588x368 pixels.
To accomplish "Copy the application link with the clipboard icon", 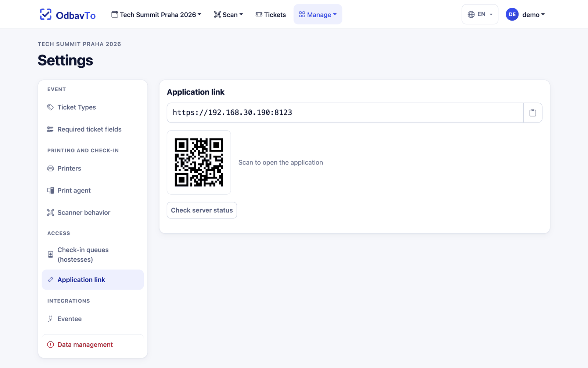I will pyautogui.click(x=533, y=113).
